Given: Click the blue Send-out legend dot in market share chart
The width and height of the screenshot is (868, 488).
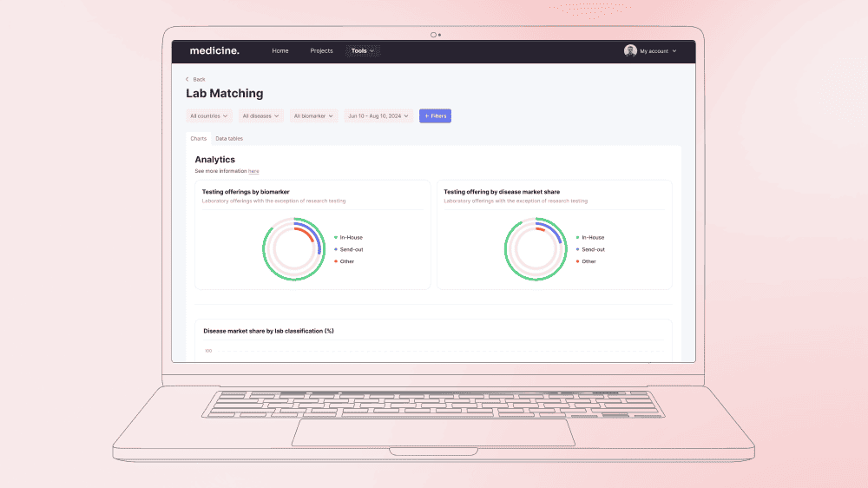Looking at the screenshot, I should click(577, 249).
